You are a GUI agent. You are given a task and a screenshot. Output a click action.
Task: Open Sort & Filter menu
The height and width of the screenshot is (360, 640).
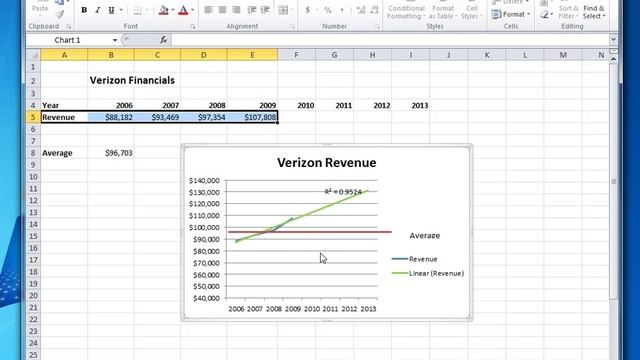click(568, 12)
